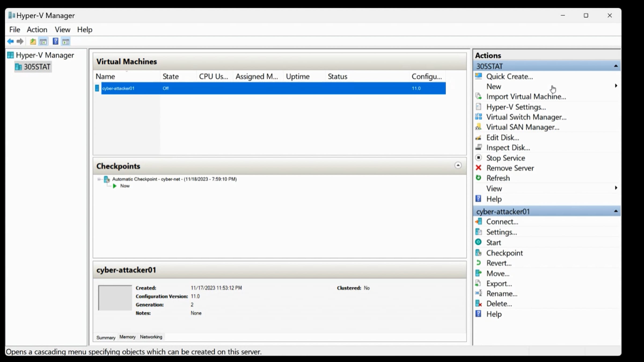
Task: Click the blue Help toolbar icon
Action: tap(55, 42)
